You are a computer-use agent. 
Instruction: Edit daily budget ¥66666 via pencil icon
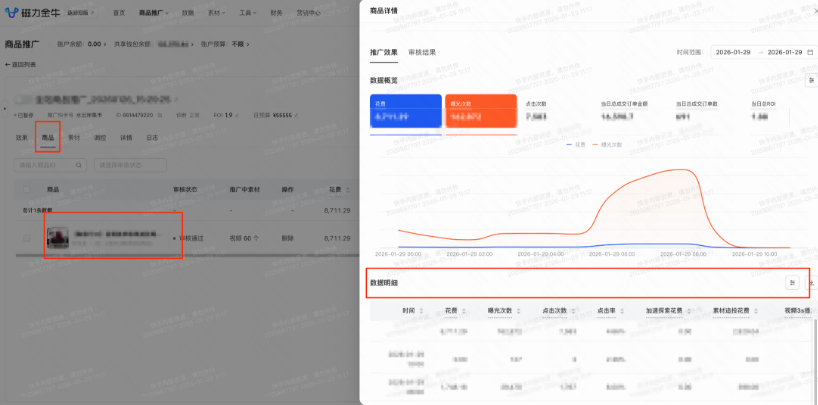pyautogui.click(x=297, y=114)
